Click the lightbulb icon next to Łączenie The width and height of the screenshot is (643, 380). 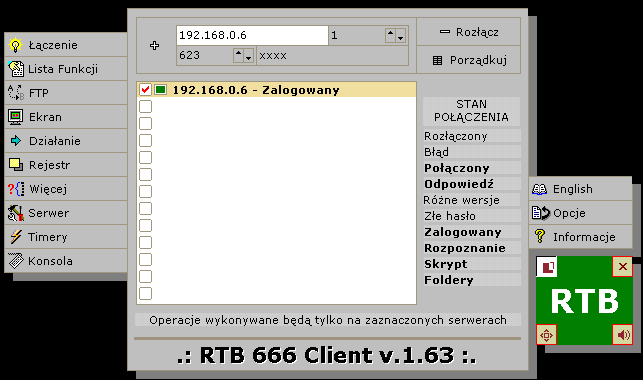pyautogui.click(x=16, y=45)
